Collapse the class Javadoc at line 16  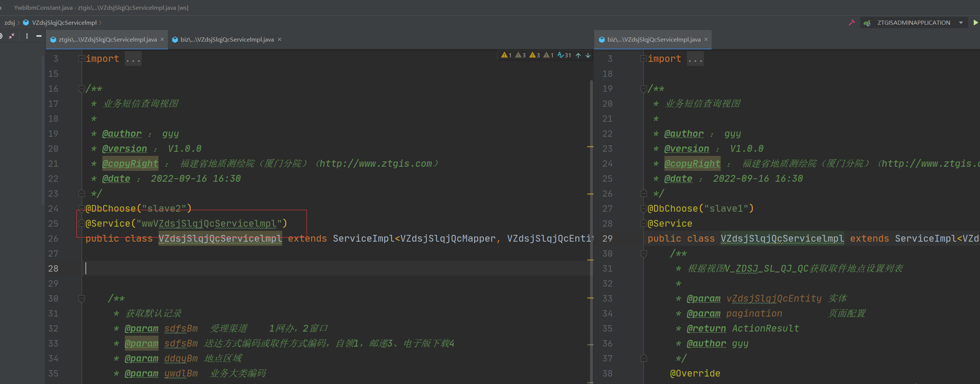81,89
